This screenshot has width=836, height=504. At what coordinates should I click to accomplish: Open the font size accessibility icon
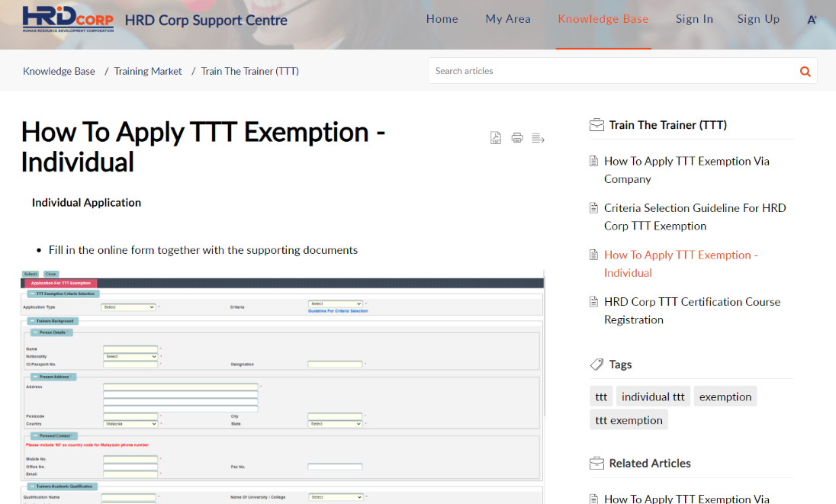pyautogui.click(x=812, y=20)
